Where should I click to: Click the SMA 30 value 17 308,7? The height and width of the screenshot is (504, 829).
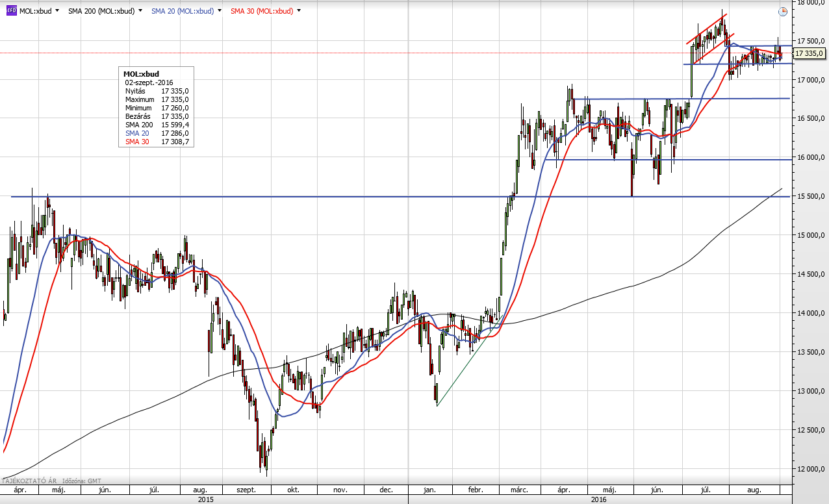[x=175, y=142]
